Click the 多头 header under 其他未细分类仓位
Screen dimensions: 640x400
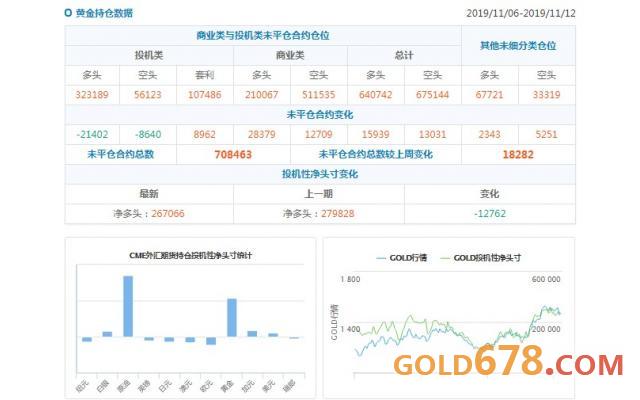(489, 75)
